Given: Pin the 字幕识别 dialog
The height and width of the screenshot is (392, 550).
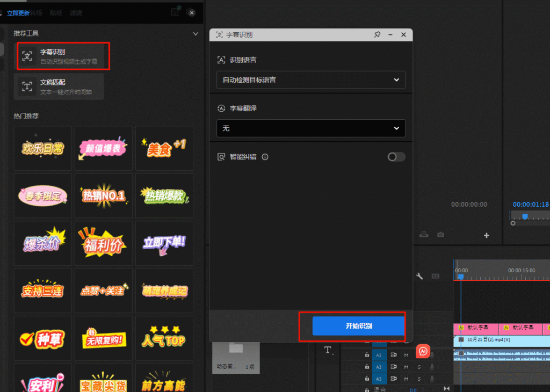Looking at the screenshot, I should 377,34.
